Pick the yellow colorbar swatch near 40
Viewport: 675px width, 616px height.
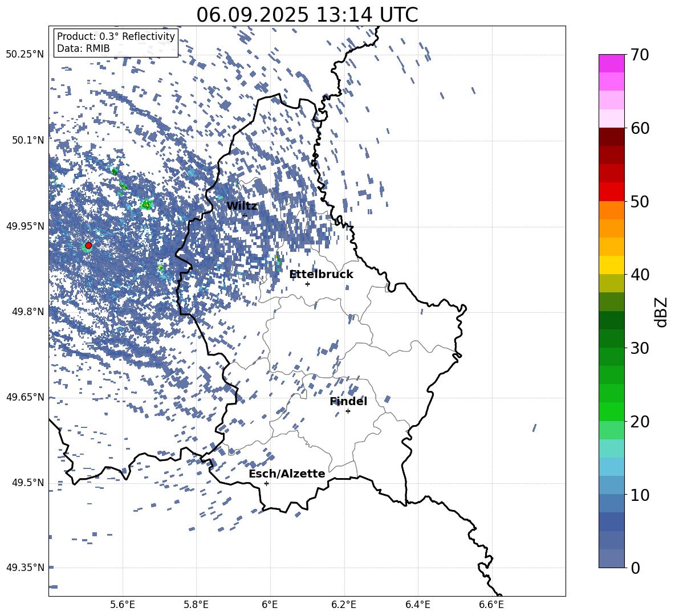(611, 265)
